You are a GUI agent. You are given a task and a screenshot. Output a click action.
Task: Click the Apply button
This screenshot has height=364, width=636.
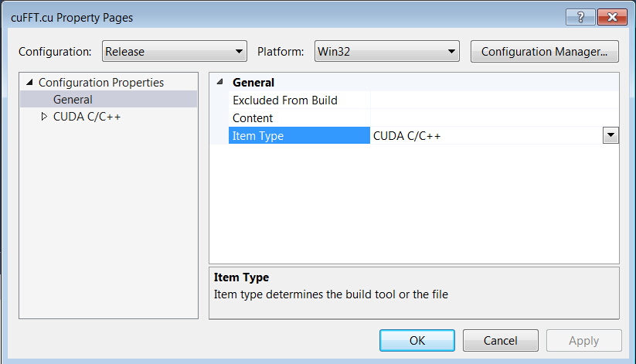point(583,341)
